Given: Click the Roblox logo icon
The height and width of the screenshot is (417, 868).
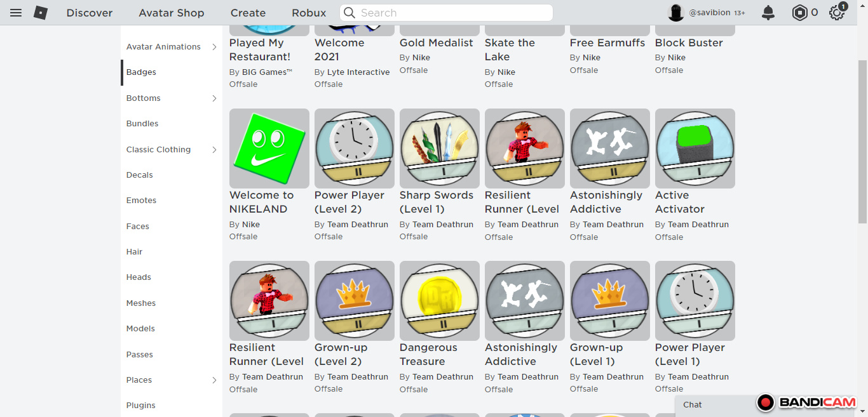Looking at the screenshot, I should pyautogui.click(x=41, y=13).
